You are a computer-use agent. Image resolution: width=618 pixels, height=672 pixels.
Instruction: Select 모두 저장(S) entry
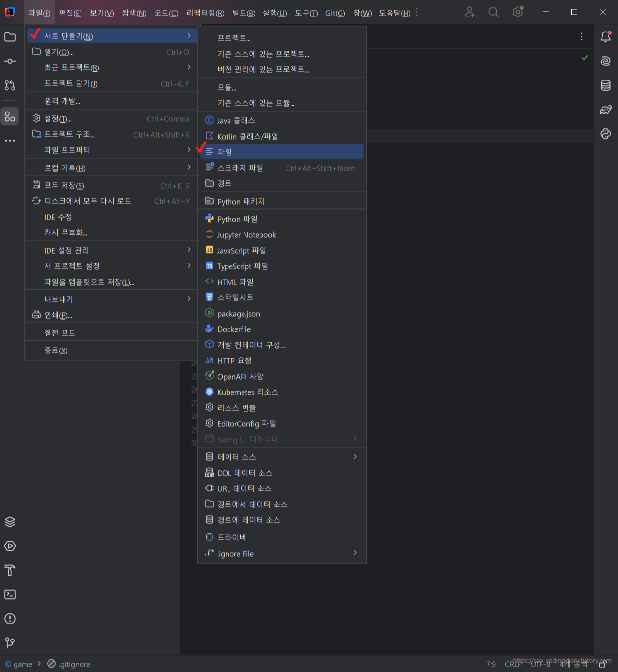point(112,185)
